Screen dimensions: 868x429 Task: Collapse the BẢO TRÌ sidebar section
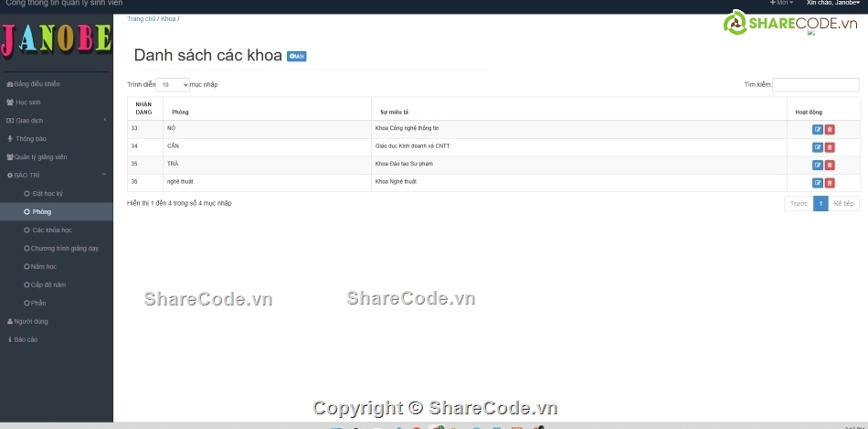pos(56,175)
